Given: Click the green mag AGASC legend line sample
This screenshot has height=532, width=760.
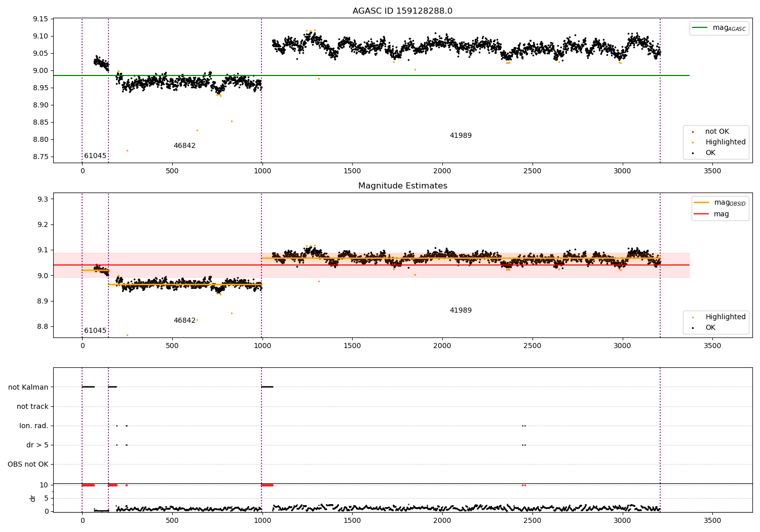Looking at the screenshot, I should pos(701,28).
